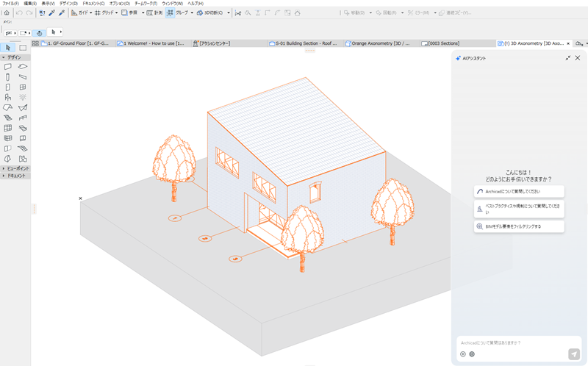Select the Lamp tool

pyautogui.click(x=23, y=98)
